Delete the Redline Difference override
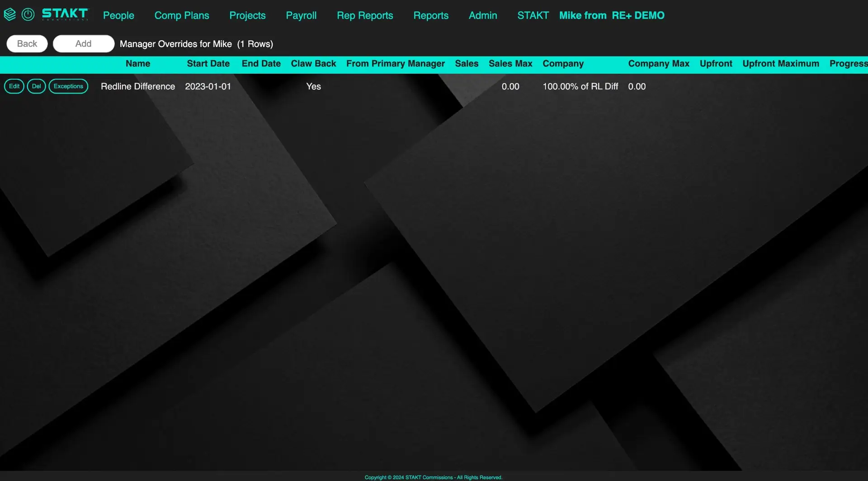The image size is (868, 481). coord(36,86)
